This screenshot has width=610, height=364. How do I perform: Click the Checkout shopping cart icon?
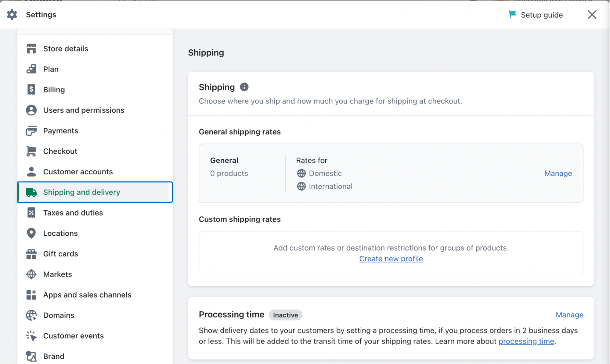(31, 151)
